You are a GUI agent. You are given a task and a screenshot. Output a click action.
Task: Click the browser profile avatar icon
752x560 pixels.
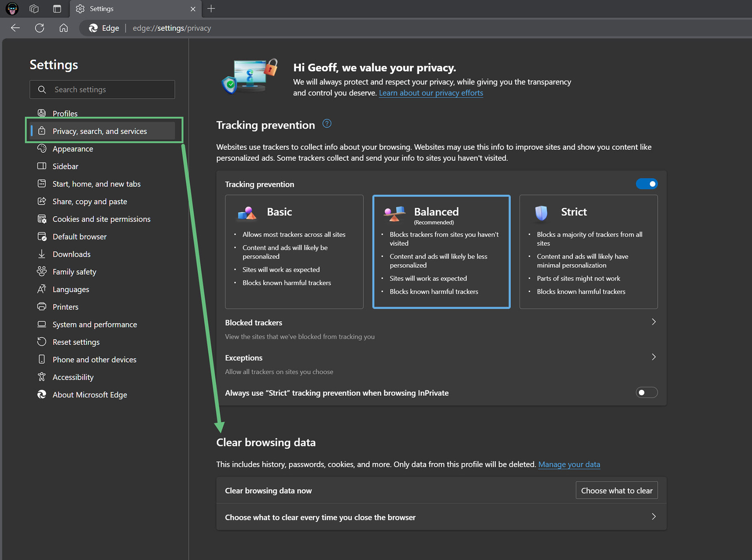(x=12, y=9)
